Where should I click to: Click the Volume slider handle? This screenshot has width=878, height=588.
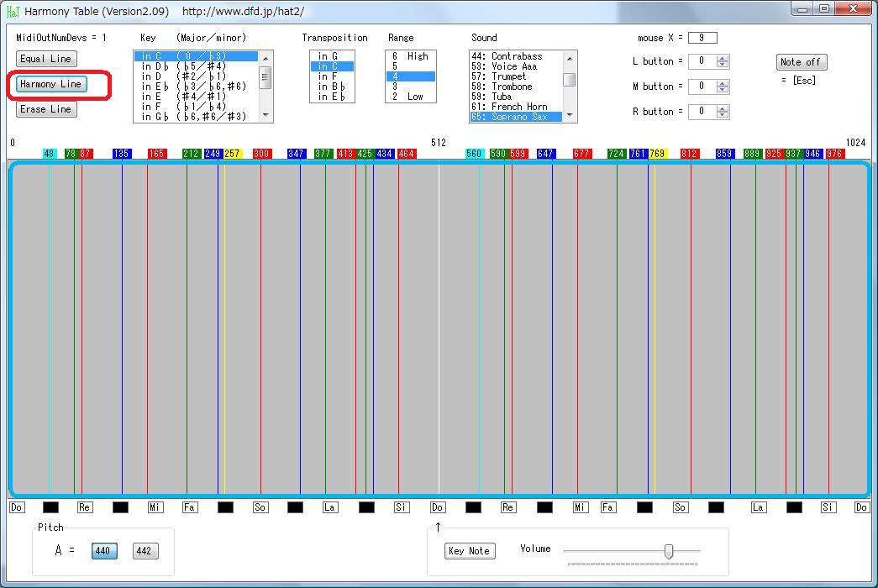click(669, 551)
